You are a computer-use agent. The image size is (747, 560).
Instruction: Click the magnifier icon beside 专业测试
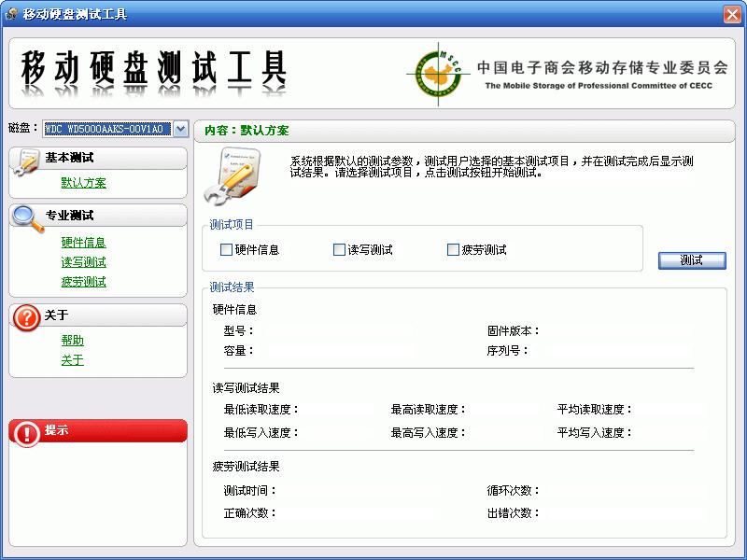point(26,218)
